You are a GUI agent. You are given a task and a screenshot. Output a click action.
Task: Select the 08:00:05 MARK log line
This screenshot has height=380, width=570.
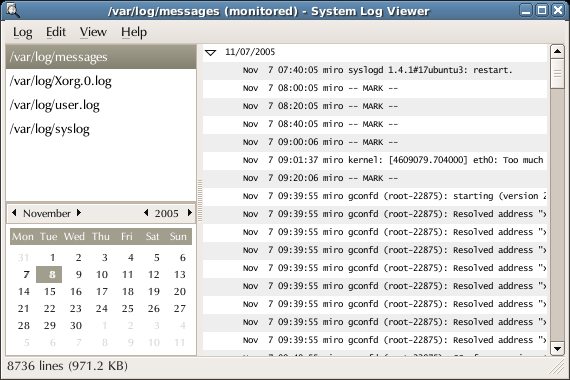(375, 88)
